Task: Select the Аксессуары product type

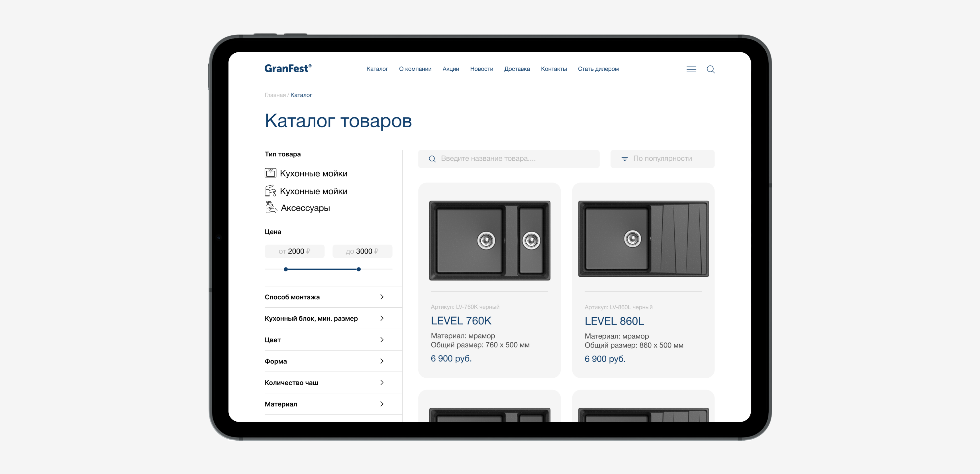Action: (305, 208)
